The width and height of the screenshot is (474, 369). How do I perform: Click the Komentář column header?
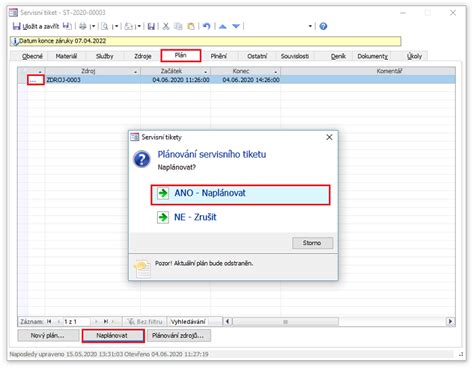pos(368,71)
